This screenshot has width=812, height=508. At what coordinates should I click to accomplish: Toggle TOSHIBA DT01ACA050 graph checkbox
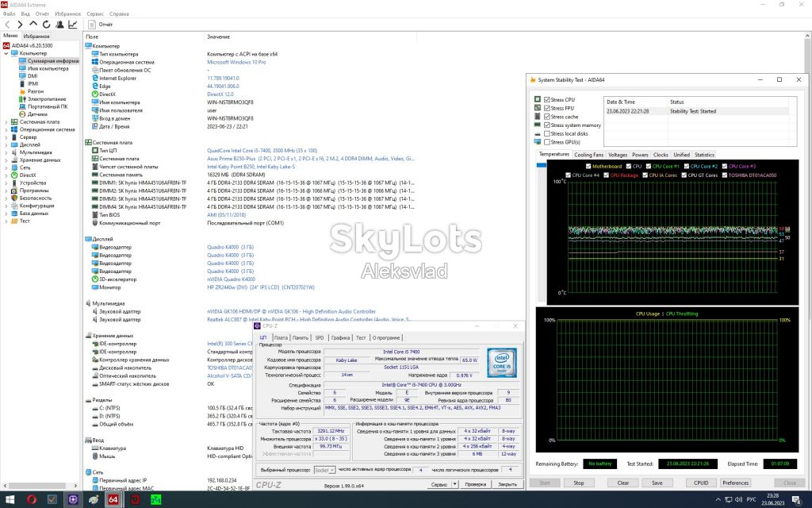tap(725, 175)
